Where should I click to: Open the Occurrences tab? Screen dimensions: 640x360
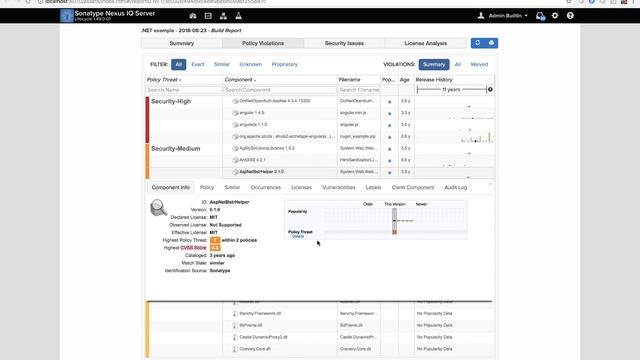click(265, 187)
